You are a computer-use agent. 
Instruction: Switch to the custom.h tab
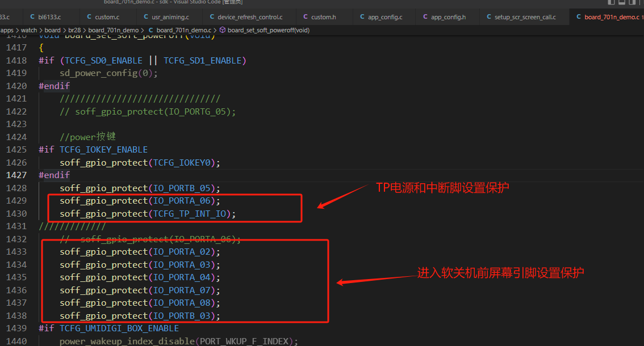323,17
